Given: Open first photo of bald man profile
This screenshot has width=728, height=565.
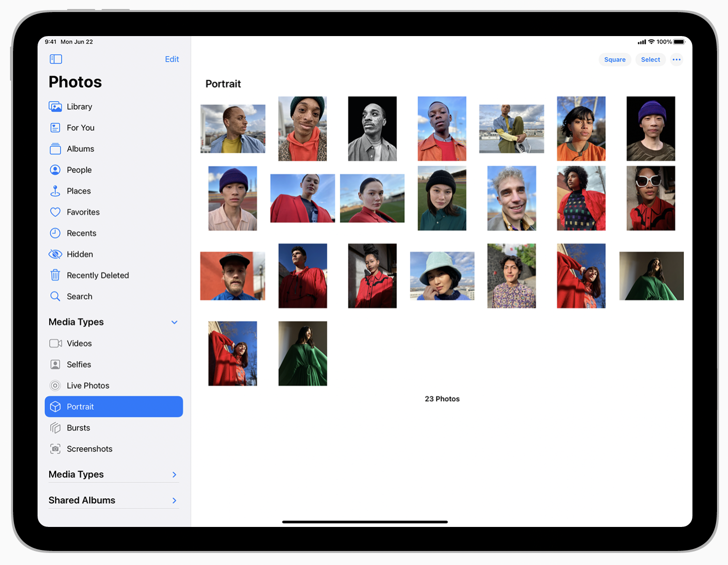Looking at the screenshot, I should pyautogui.click(x=232, y=129).
